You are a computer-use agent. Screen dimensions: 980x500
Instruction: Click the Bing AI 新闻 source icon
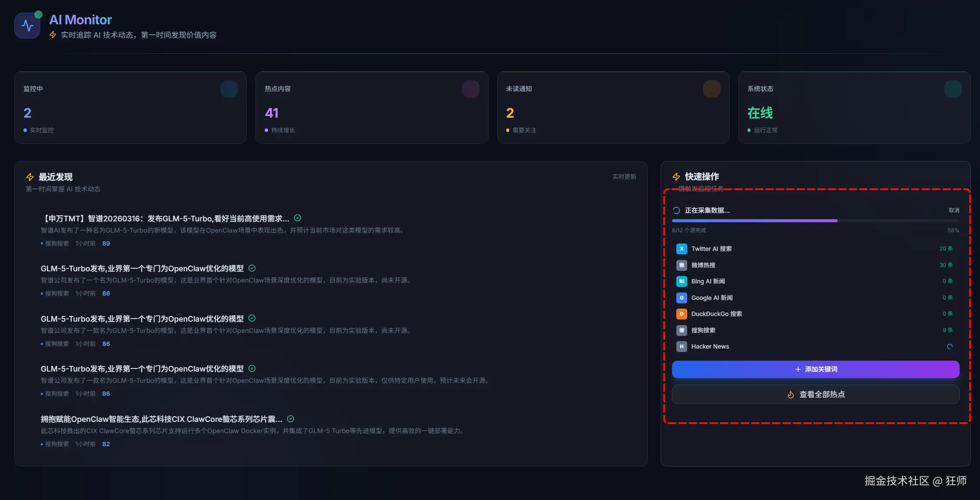pyautogui.click(x=681, y=281)
